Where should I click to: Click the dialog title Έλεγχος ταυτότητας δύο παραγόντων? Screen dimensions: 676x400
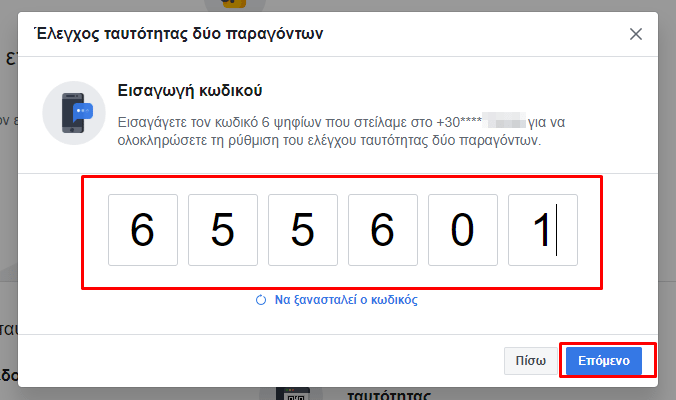[x=180, y=34]
